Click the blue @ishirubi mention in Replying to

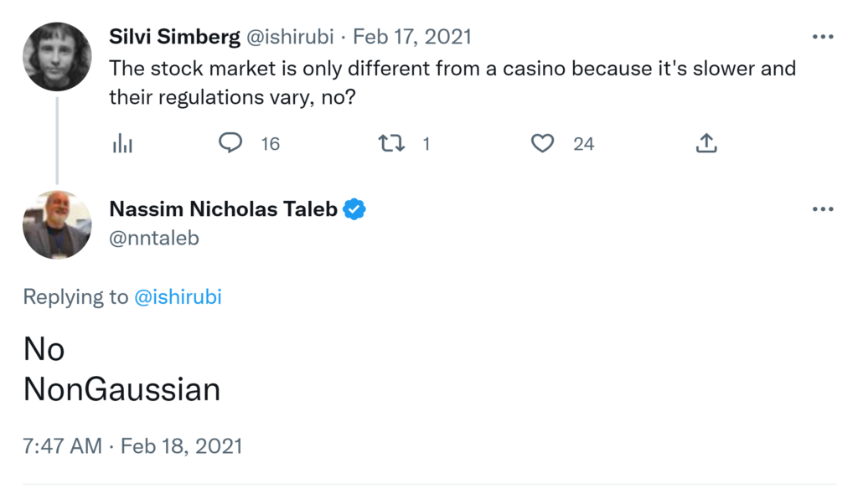point(178,296)
